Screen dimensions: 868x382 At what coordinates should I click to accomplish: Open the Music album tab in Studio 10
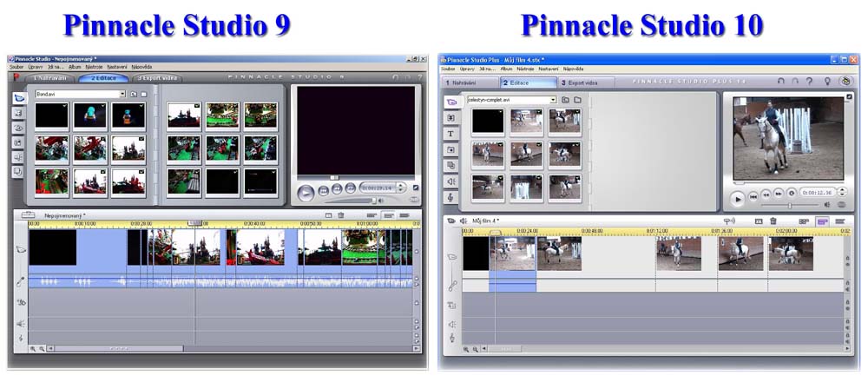(451, 197)
